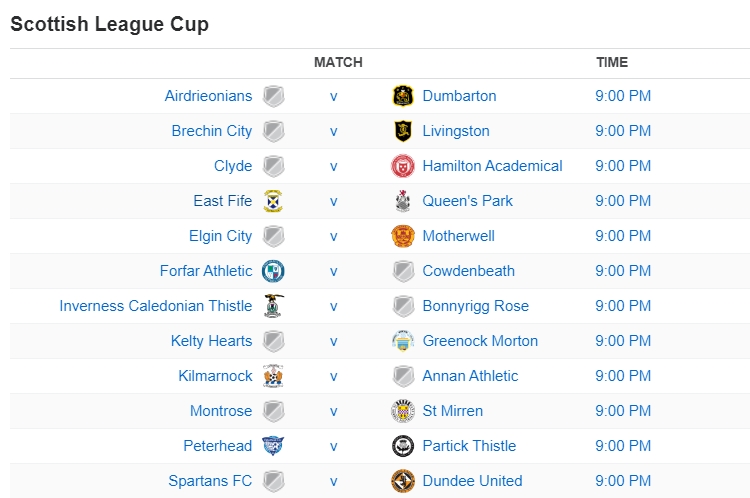Go to the Queen's Park team page
This screenshot has width=750, height=498.
point(467,201)
